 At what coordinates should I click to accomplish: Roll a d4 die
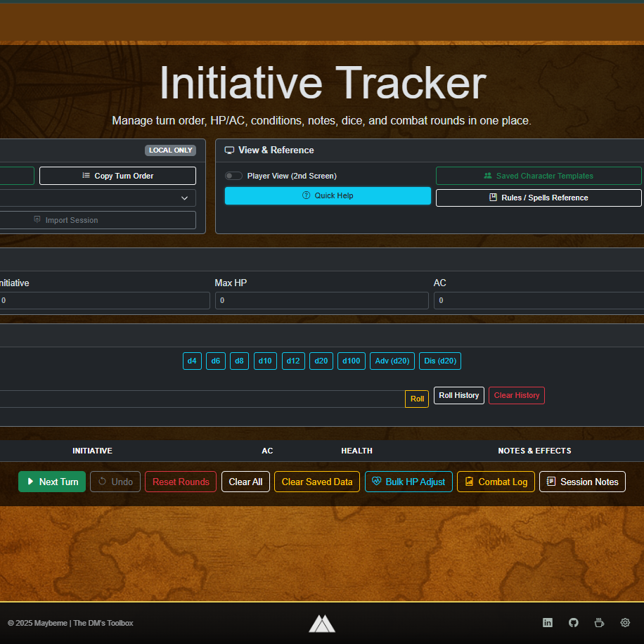(x=192, y=361)
